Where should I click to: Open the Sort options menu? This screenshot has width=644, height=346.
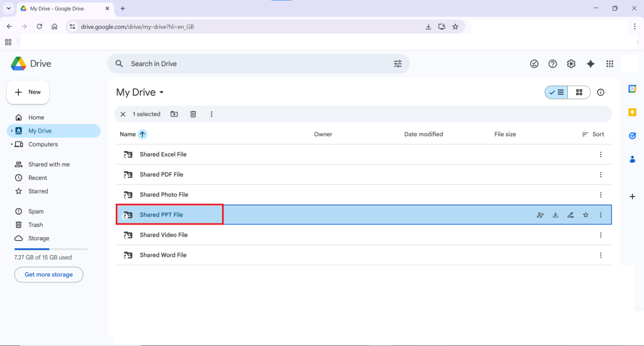coord(593,134)
